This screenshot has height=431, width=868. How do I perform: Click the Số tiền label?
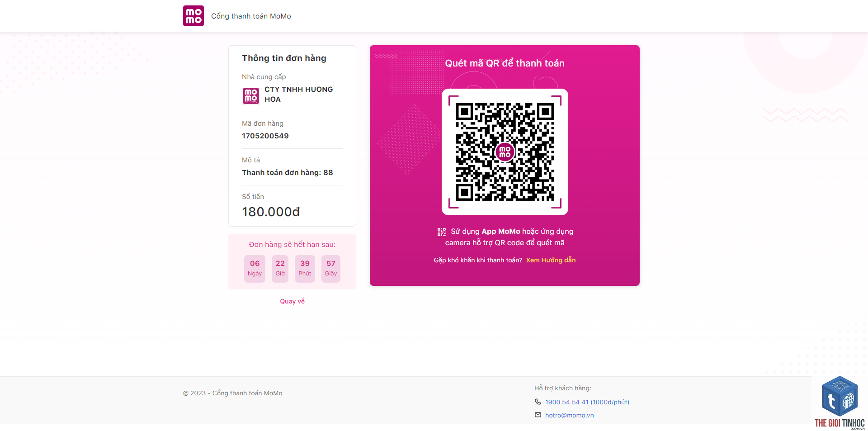(x=253, y=197)
